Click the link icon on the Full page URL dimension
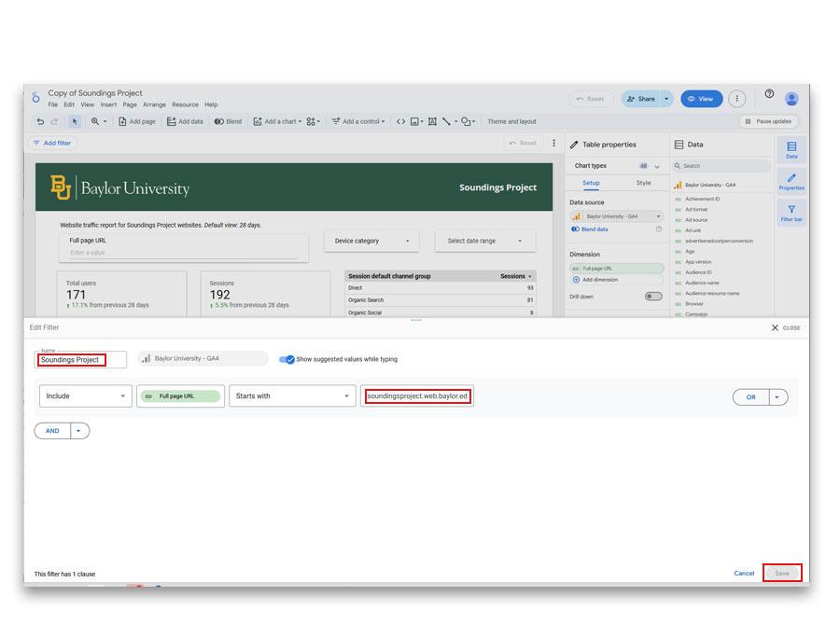This screenshot has height=638, width=840. (576, 268)
